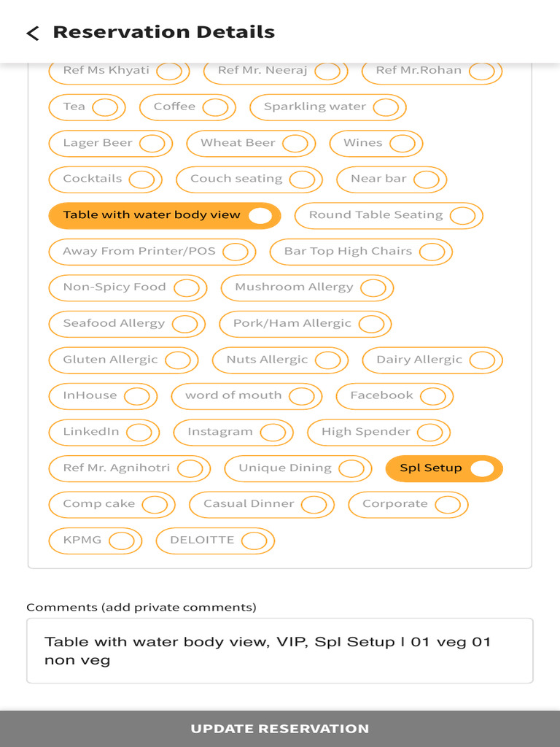Toggle the Seafood Allergy tag on
Image resolution: width=560 pixels, height=747 pixels.
click(127, 324)
